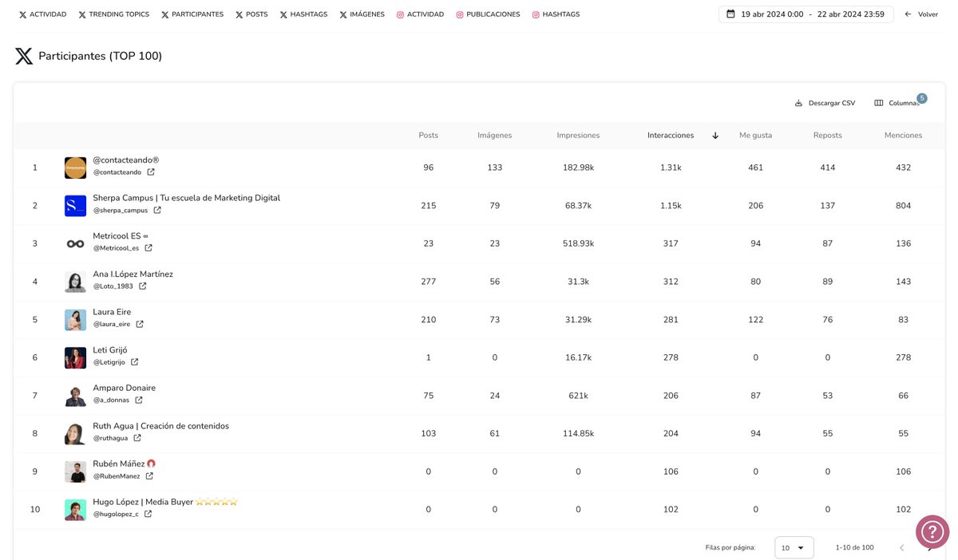Open the Filas por página dropdown
The width and height of the screenshot is (958, 560).
[x=793, y=548]
